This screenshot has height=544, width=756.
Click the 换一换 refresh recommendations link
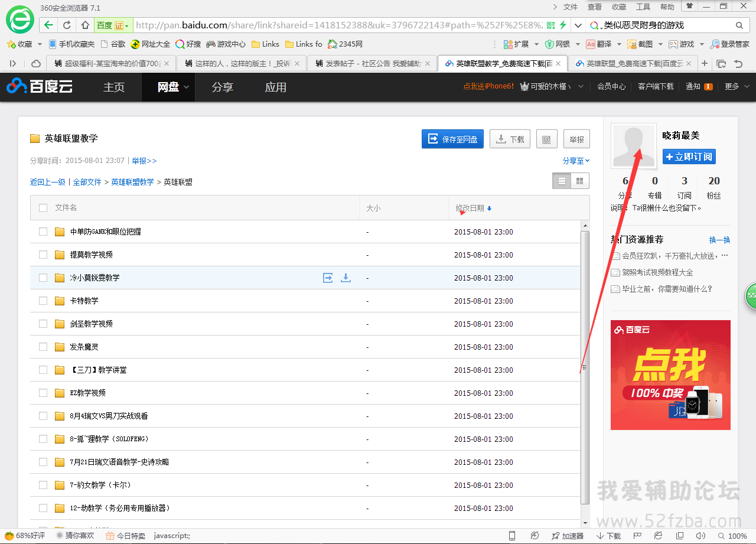coord(720,240)
